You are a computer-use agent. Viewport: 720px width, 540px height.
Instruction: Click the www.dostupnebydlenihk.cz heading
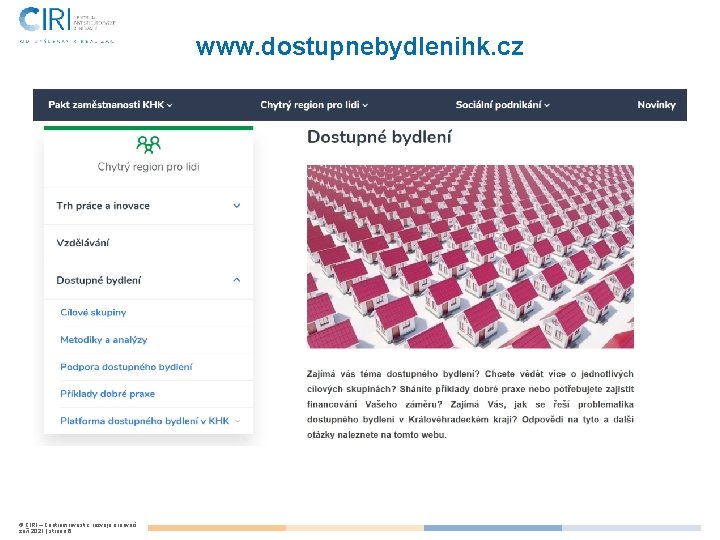click(x=360, y=46)
